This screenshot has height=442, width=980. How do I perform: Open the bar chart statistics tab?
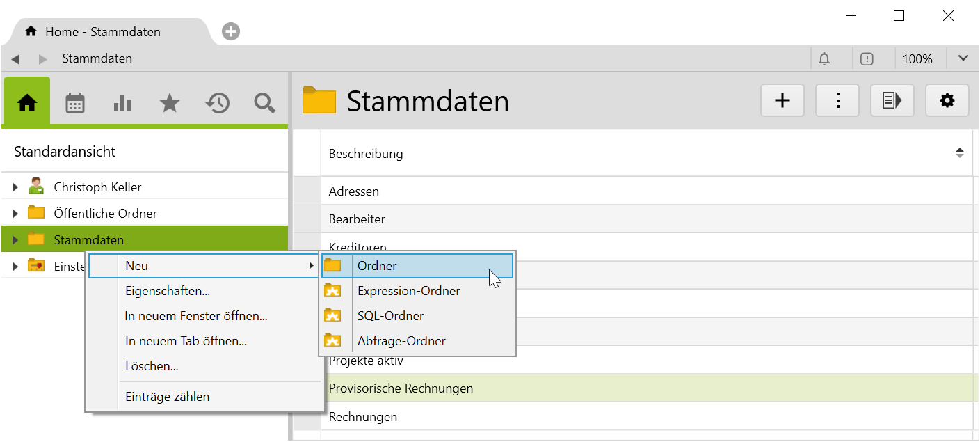(x=122, y=103)
